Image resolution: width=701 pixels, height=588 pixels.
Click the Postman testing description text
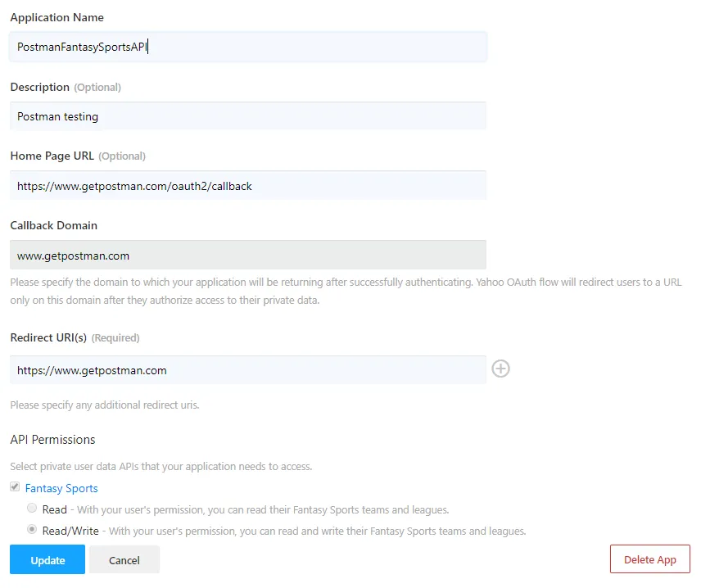coord(57,116)
